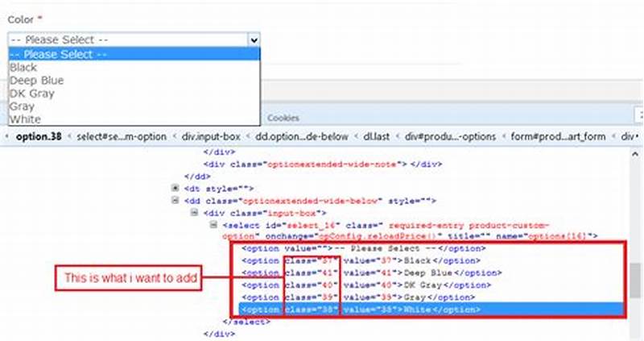Click the HTML panel scrollbar thumb
Image resolution: width=644 pixels, height=341 pixels.
click(x=635, y=281)
